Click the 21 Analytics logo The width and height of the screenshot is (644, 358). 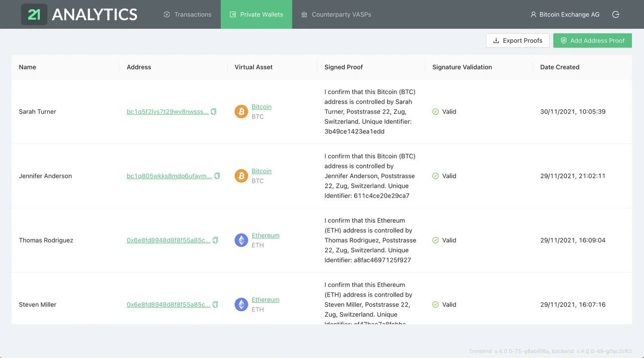[x=79, y=15]
